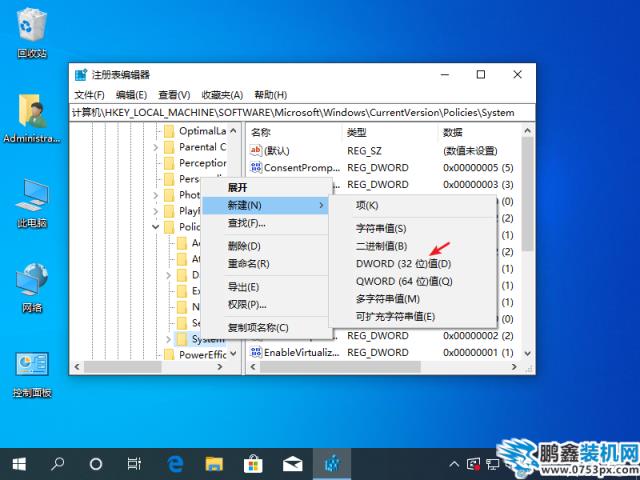Viewport: 640px width, 480px height.
Task: Select the System folder icon in tree
Action: pyautogui.click(x=182, y=339)
